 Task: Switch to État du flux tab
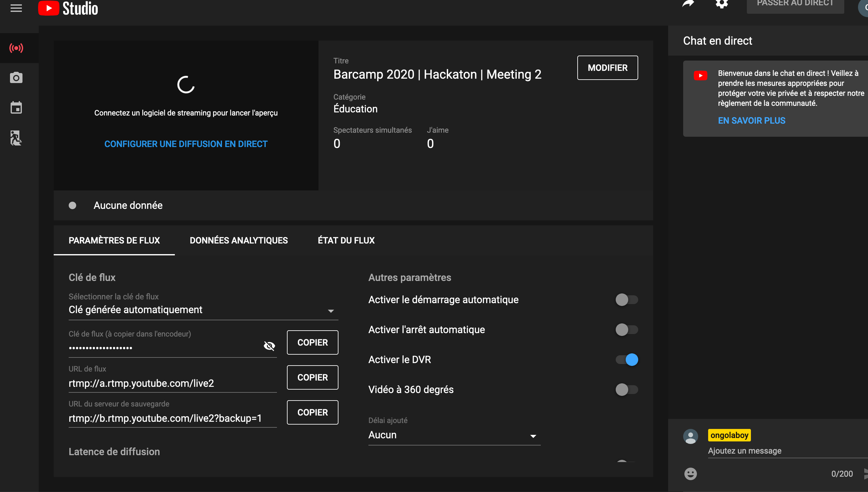(346, 240)
